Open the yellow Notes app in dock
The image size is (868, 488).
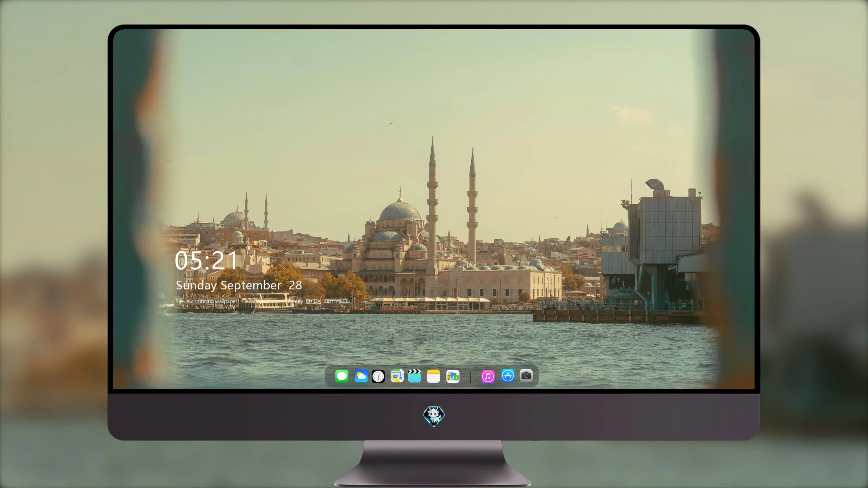pyautogui.click(x=433, y=376)
